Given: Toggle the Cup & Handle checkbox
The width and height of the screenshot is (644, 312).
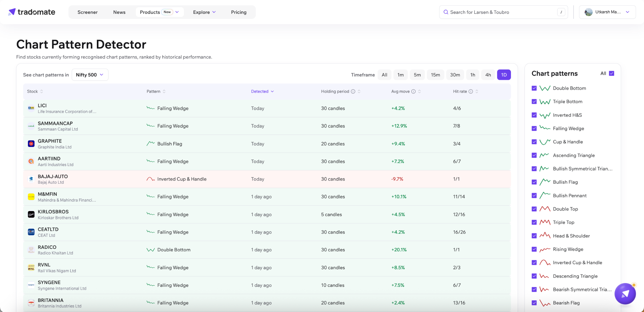Looking at the screenshot, I should point(534,142).
